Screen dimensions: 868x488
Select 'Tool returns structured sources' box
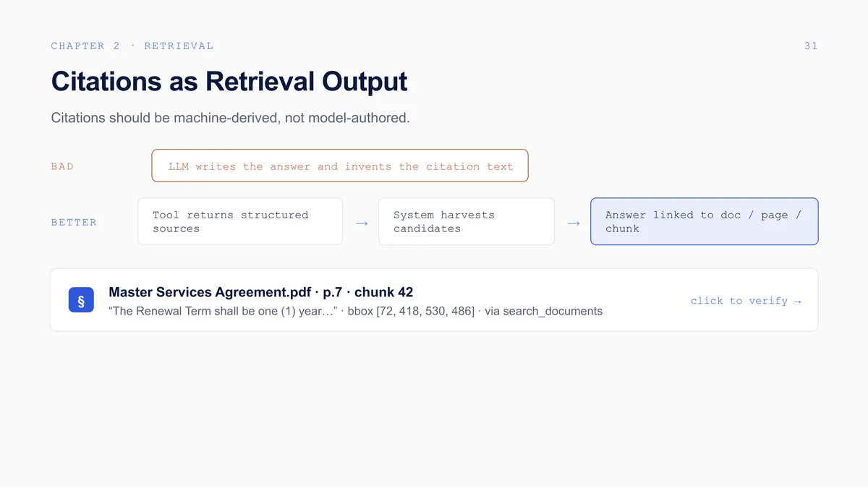(x=240, y=221)
